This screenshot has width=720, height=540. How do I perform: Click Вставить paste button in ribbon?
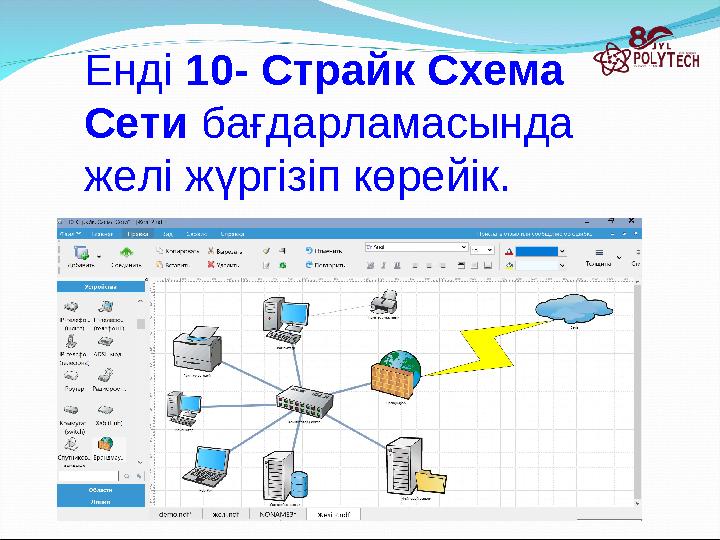pyautogui.click(x=172, y=265)
